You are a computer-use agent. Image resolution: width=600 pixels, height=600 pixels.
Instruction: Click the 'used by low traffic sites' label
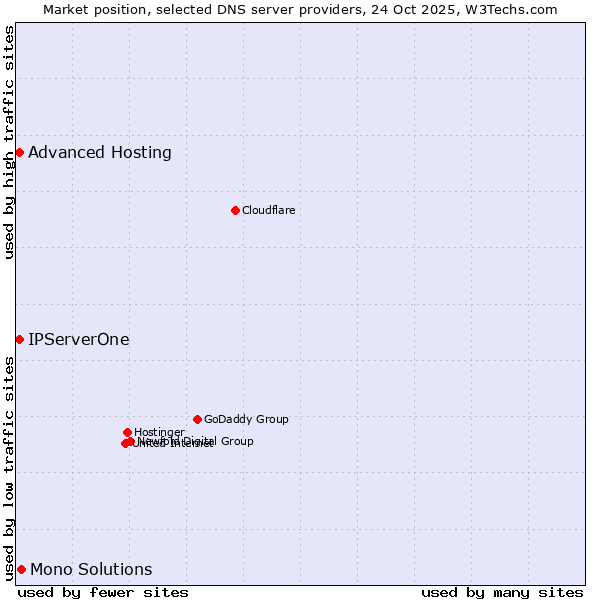click(10, 468)
